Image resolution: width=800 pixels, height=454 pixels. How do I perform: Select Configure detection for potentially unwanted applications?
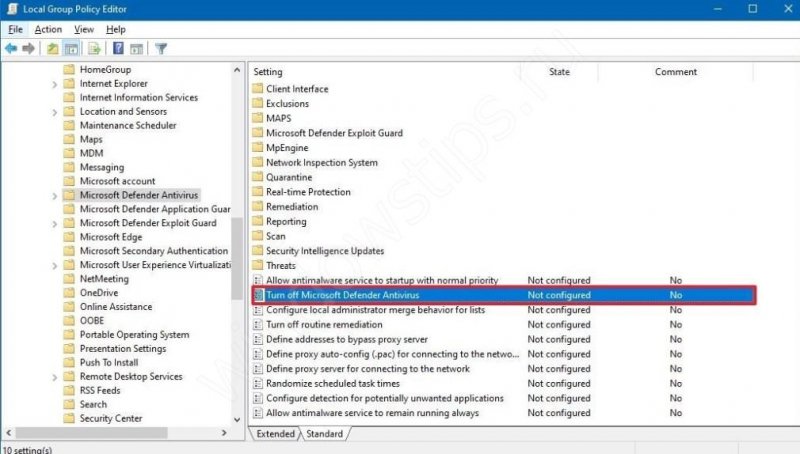(385, 398)
